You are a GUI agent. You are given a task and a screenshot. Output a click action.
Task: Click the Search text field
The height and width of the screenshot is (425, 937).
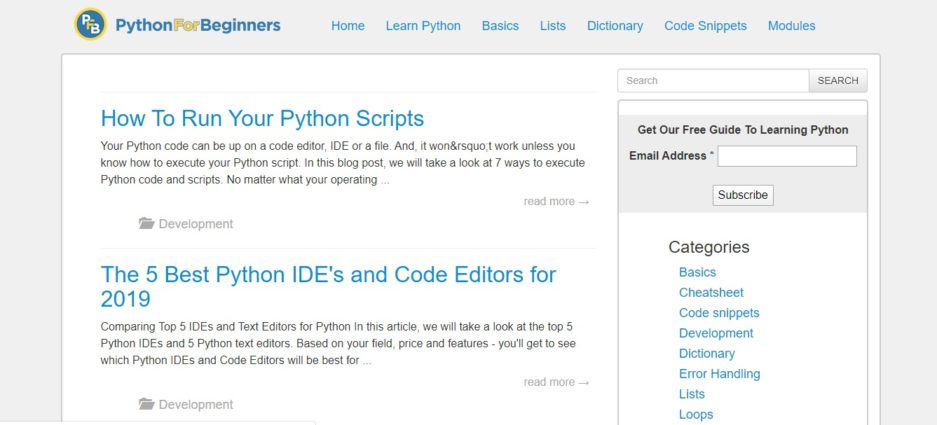713,81
